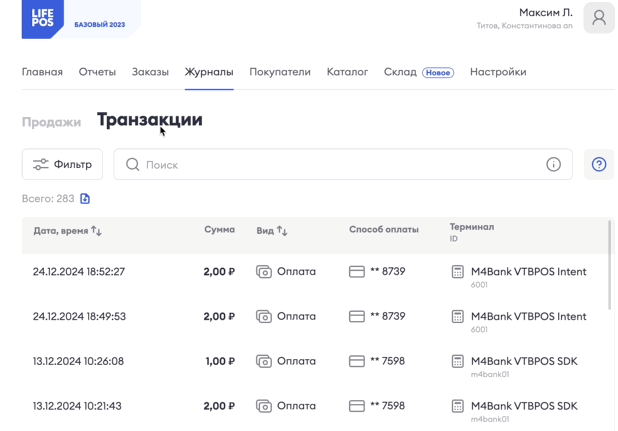
Task: Click the card number ** 8739 in the 18:49:53 row
Action: pyautogui.click(x=388, y=316)
